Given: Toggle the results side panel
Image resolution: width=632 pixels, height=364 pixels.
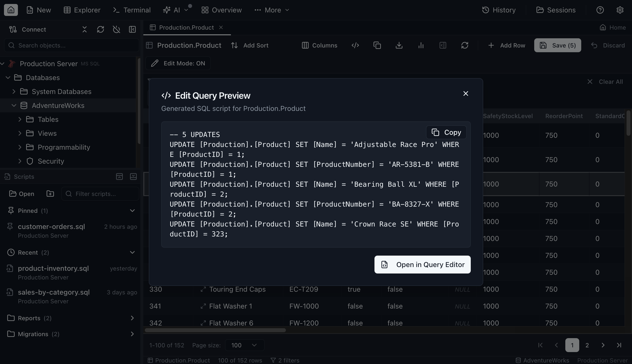Looking at the screenshot, I should [x=443, y=45].
